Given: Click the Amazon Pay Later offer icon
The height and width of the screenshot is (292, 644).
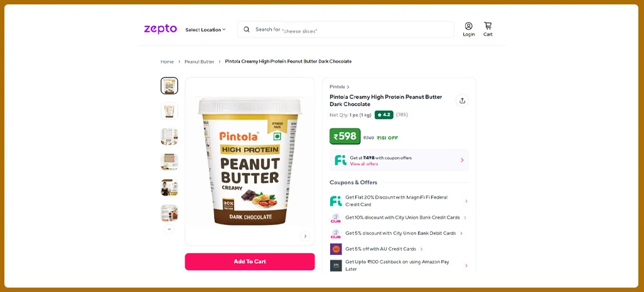Looking at the screenshot, I should click(336, 265).
